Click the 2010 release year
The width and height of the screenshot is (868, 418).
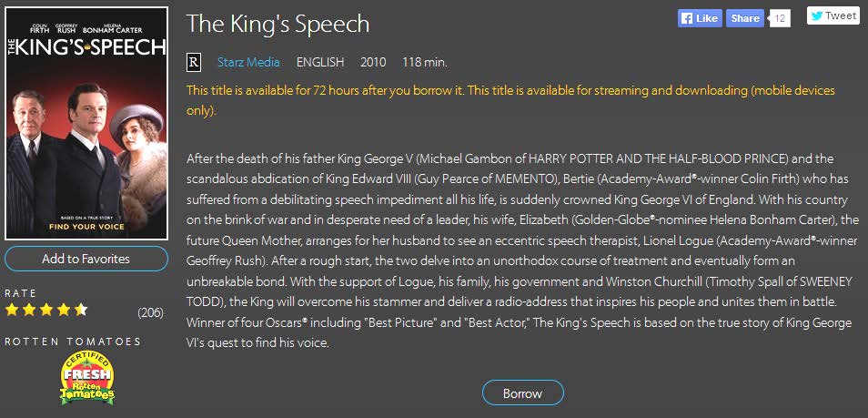coord(373,62)
